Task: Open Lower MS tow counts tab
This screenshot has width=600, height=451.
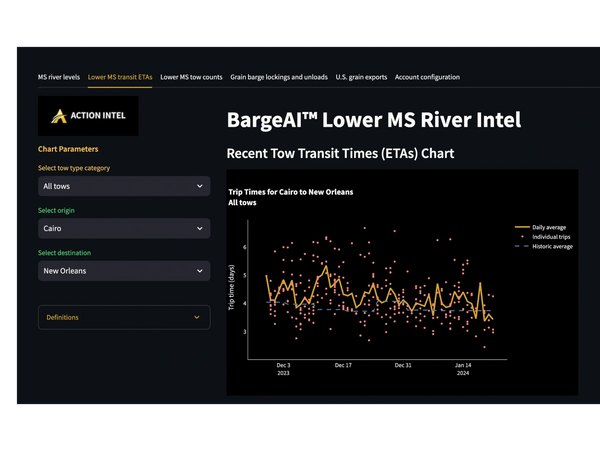Action: (x=191, y=77)
